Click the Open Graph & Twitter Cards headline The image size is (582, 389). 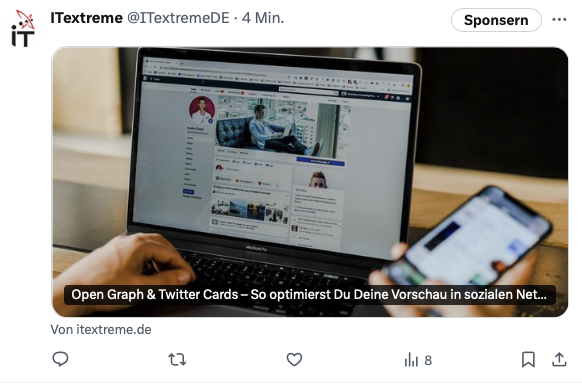pyautogui.click(x=310, y=295)
